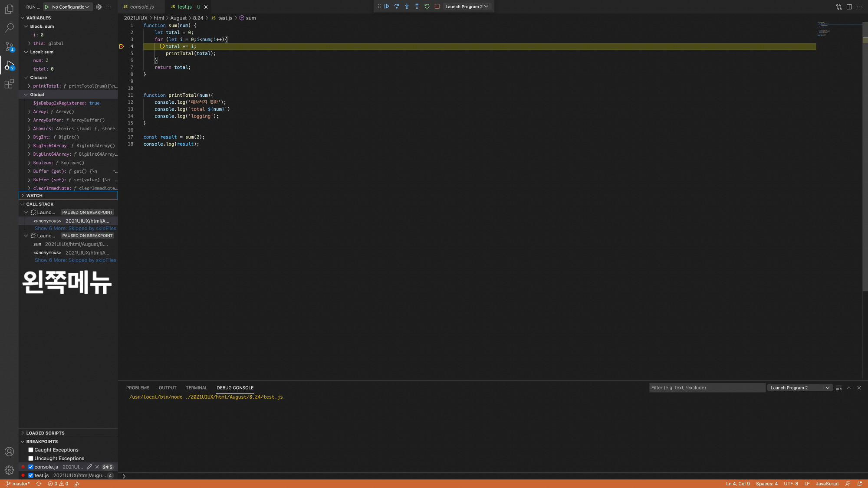Disable the test.js breakpoint checkbox
Screen dimensions: 868x488
click(x=31, y=475)
